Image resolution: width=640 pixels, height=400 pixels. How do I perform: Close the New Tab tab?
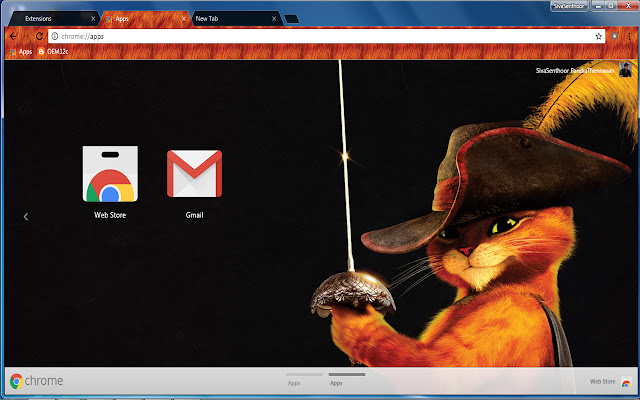(274, 19)
